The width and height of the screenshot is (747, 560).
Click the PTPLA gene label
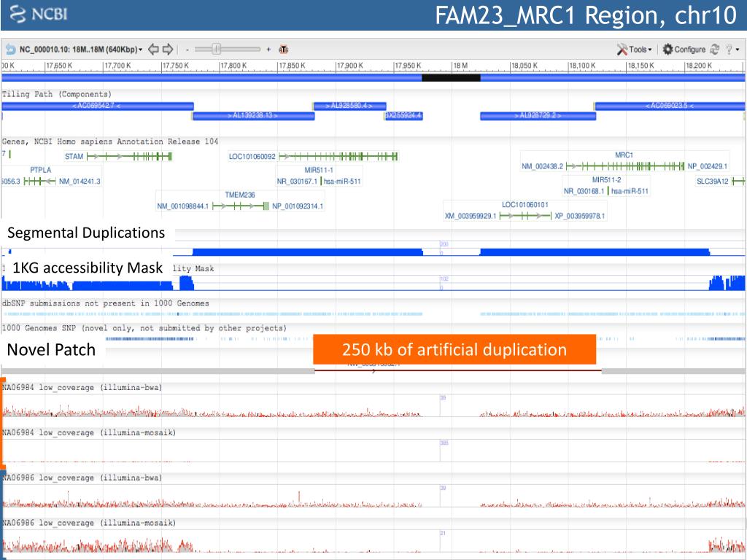41,169
